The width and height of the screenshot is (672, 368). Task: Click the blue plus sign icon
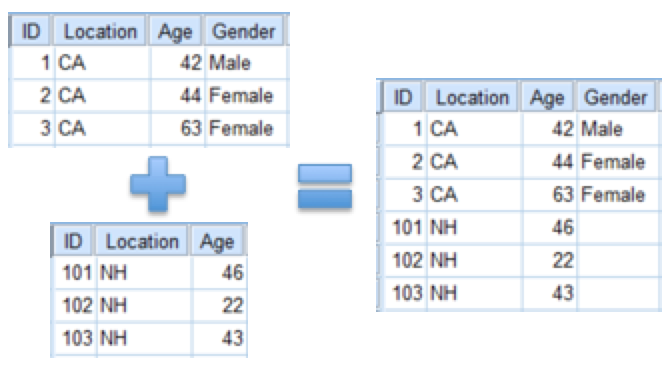pyautogui.click(x=158, y=184)
